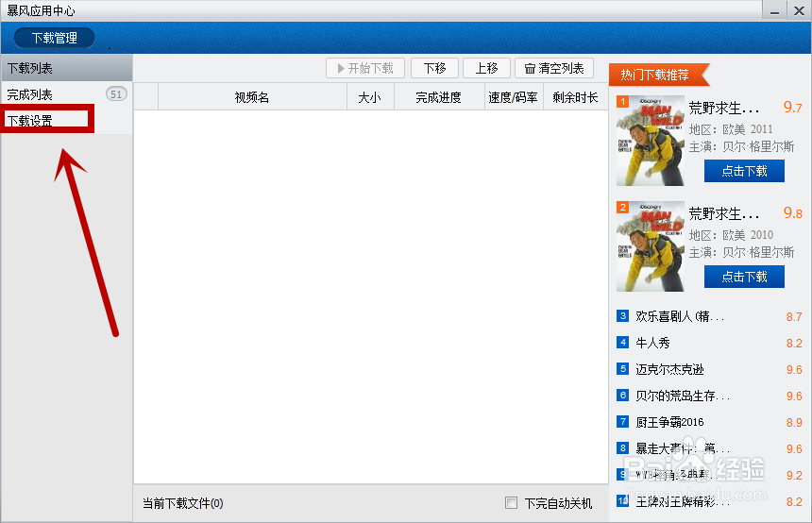This screenshot has height=523, width=812.
Task: Open 厨王争霸2016 in the recommendations
Action: click(669, 422)
